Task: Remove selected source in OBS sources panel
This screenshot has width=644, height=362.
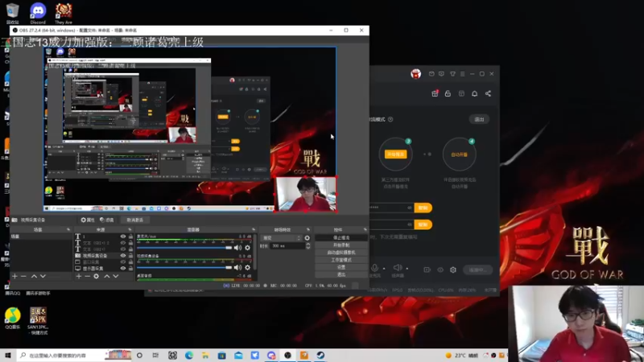Action: click(87, 276)
